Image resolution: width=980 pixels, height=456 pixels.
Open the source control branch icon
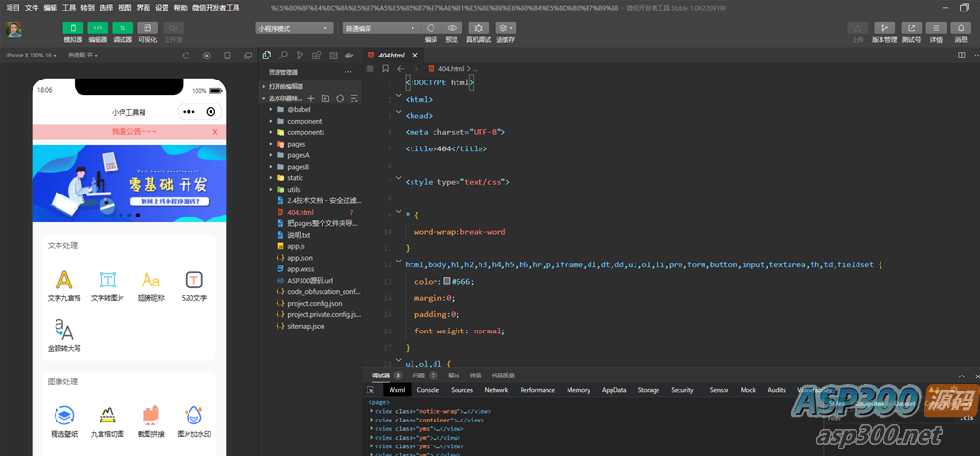click(x=301, y=56)
